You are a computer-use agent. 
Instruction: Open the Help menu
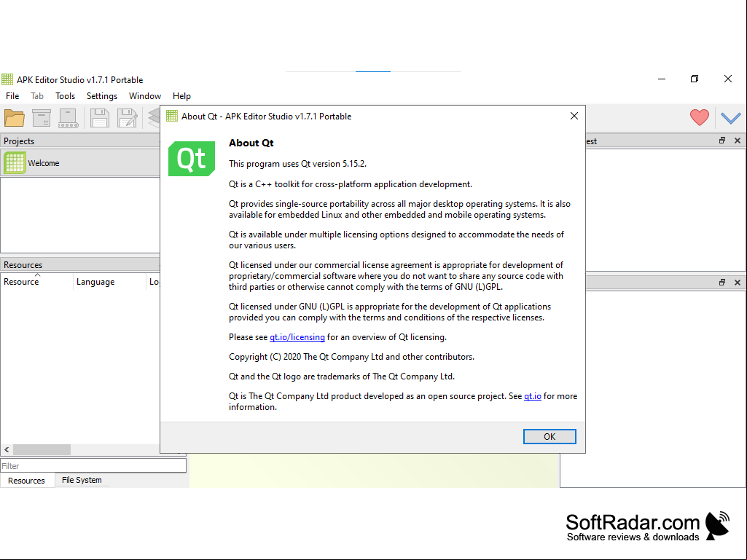click(x=181, y=95)
